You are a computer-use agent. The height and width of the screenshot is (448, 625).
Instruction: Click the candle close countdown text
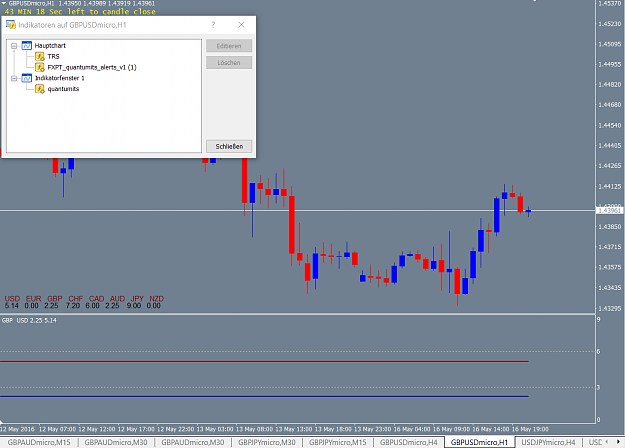[x=80, y=12]
